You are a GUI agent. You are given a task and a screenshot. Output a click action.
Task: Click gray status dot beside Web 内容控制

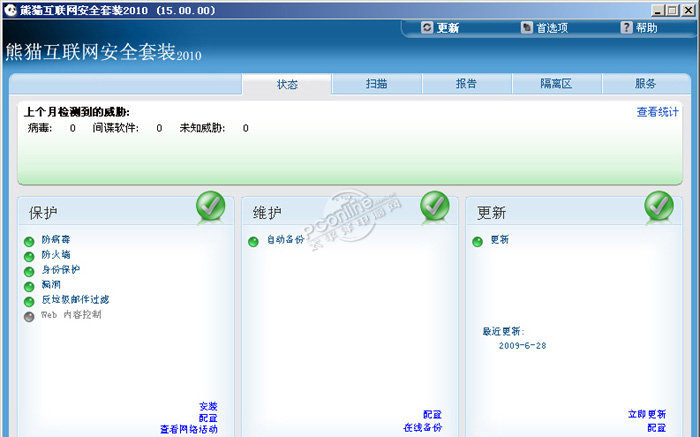pos(29,316)
